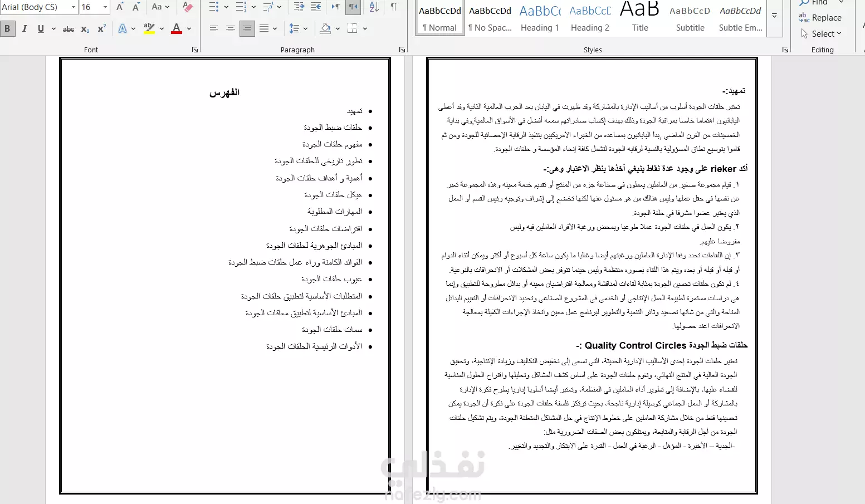Toggle Strikethrough formatting
The width and height of the screenshot is (865, 504).
69,28
